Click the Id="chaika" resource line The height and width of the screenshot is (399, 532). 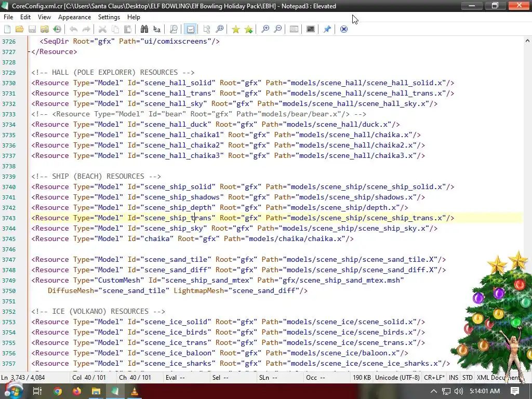192,238
